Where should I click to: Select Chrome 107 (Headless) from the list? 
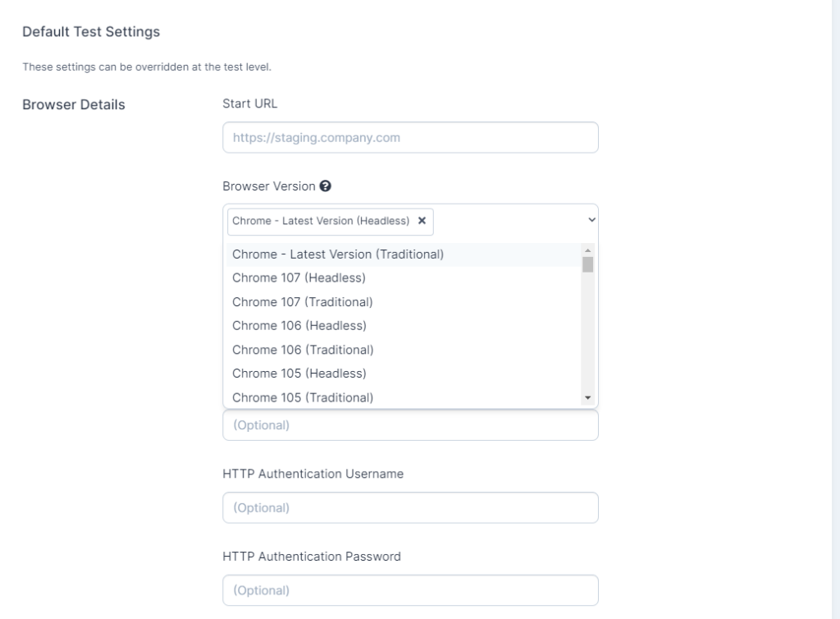point(299,278)
